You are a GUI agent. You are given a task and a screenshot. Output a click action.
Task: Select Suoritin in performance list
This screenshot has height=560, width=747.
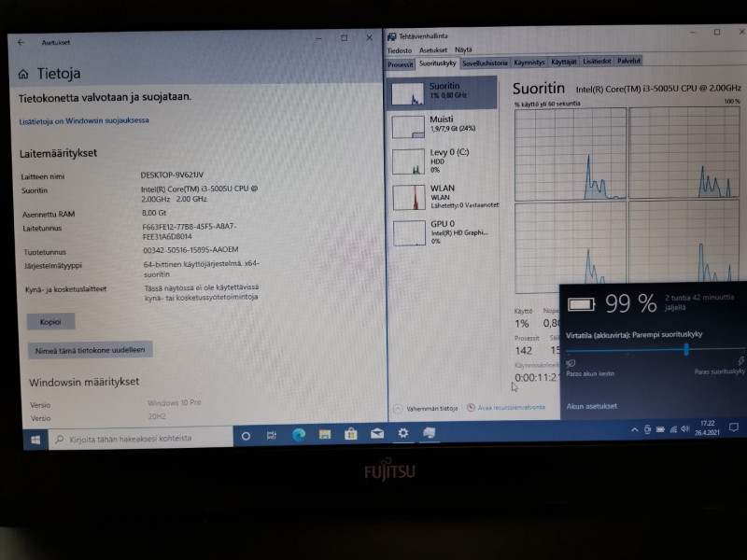coord(443,92)
